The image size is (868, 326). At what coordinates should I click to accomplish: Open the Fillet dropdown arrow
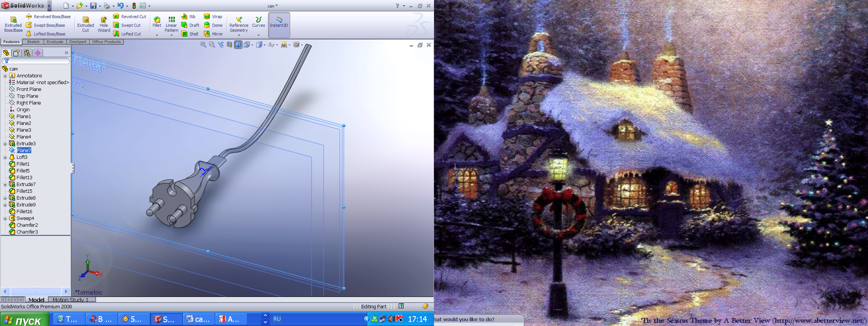(x=157, y=35)
